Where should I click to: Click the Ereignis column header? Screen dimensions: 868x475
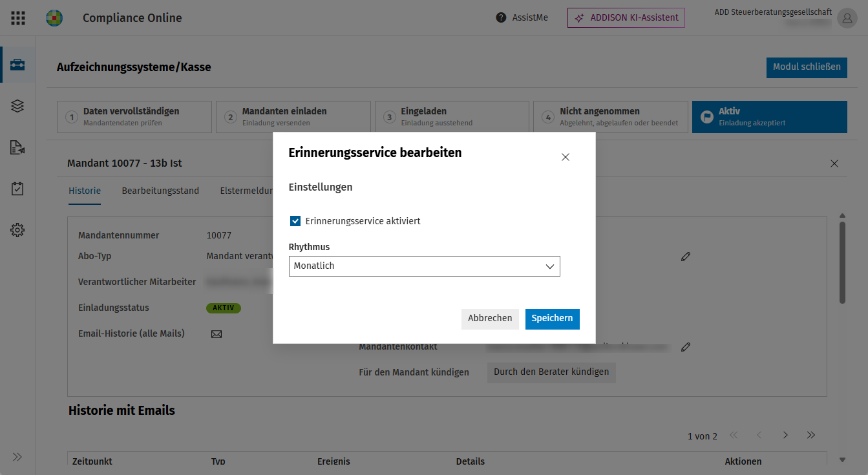333,461
